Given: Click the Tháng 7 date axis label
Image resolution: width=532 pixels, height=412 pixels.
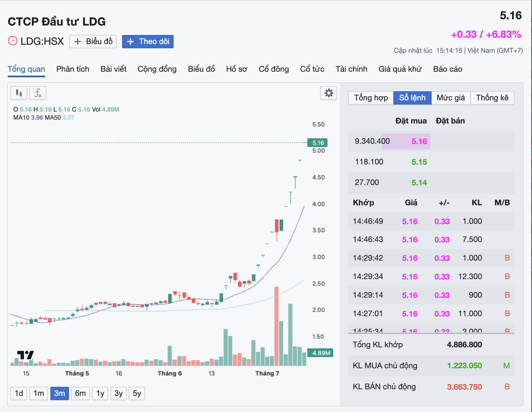Looking at the screenshot, I should [267, 374].
